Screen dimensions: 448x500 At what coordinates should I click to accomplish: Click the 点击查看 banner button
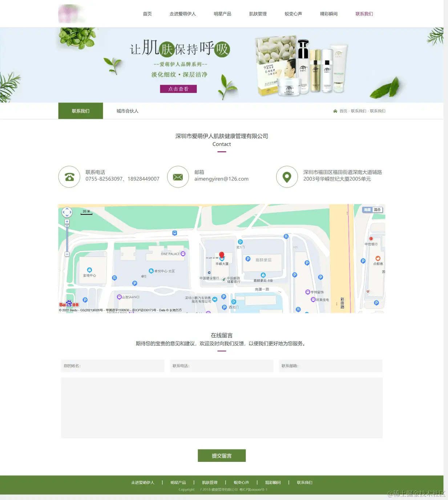pos(178,89)
